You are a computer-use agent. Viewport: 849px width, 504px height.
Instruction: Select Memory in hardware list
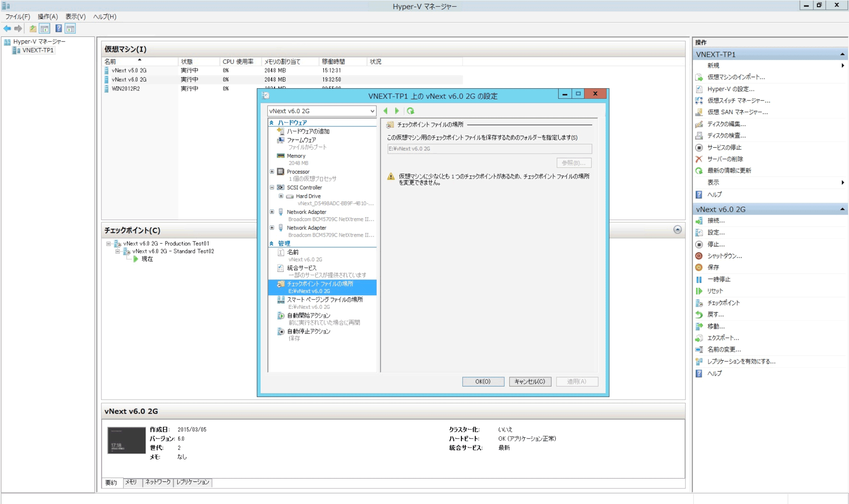296,156
